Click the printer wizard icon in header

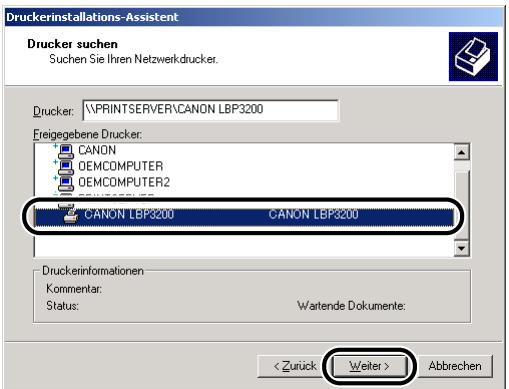pyautogui.click(x=473, y=56)
